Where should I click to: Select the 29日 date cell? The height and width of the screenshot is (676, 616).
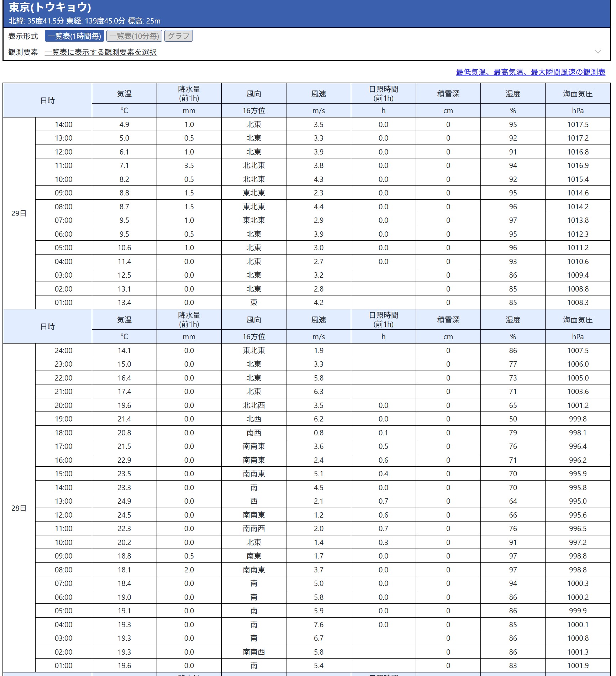click(19, 214)
